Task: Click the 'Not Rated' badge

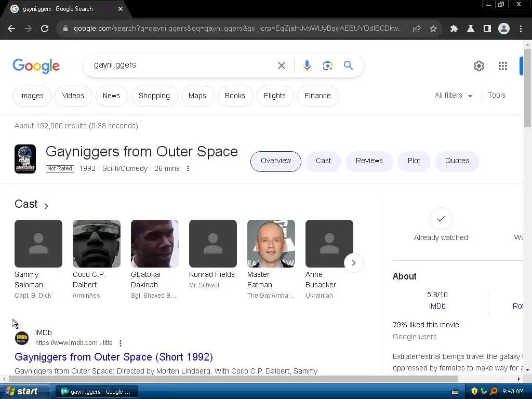Action: pyautogui.click(x=60, y=169)
